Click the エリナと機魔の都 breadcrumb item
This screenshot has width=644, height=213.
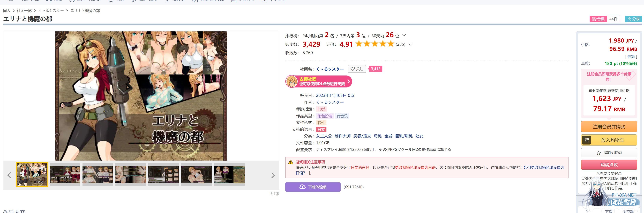[85, 11]
